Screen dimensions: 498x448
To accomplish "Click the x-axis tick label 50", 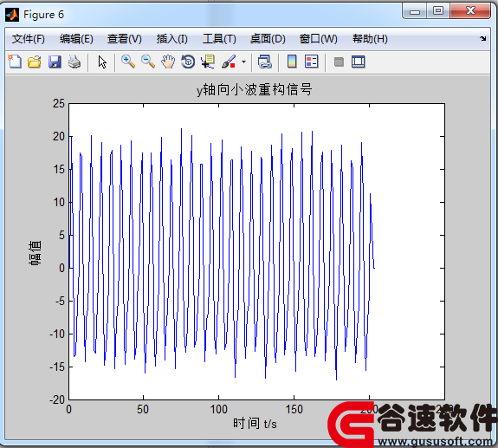I will click(143, 409).
